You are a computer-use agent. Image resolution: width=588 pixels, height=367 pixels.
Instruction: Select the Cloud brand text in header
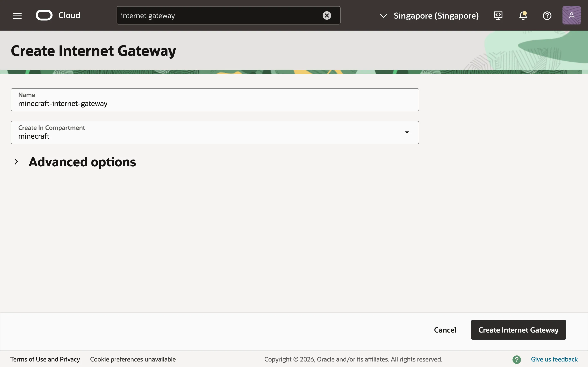pyautogui.click(x=69, y=15)
